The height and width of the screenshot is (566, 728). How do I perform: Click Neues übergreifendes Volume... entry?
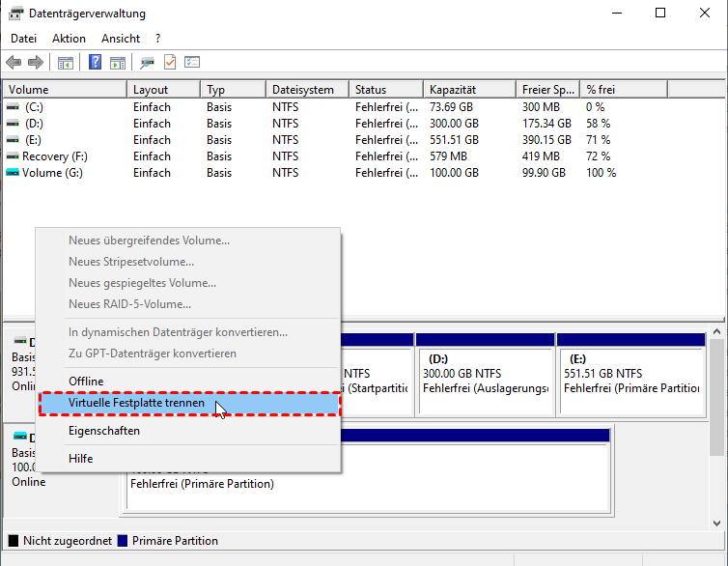[188, 241]
